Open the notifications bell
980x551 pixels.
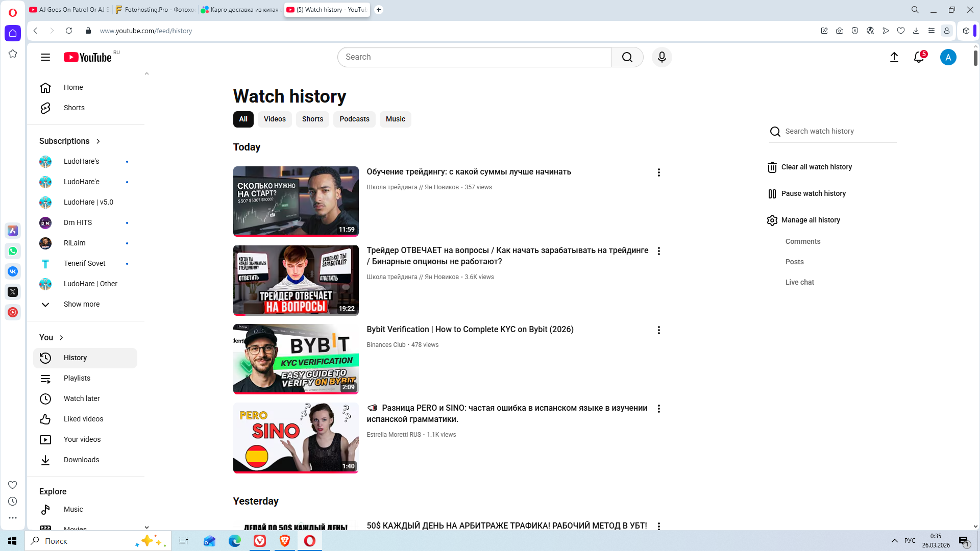(x=919, y=57)
